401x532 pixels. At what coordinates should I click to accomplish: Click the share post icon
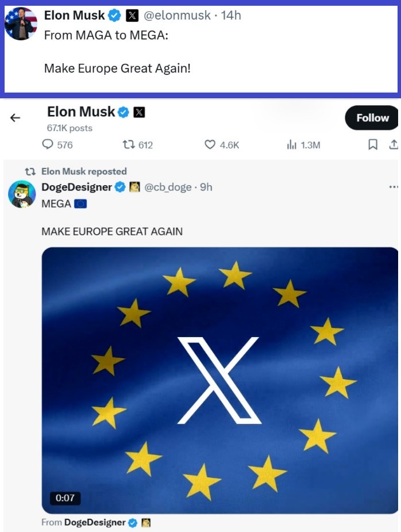(x=394, y=145)
